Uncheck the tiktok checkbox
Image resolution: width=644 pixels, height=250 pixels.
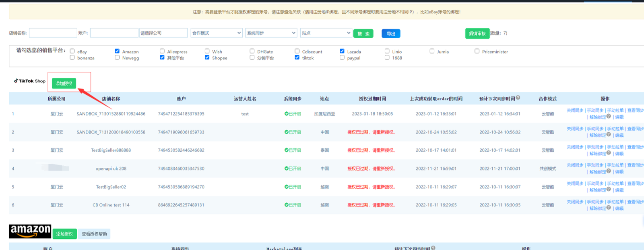pyautogui.click(x=297, y=57)
